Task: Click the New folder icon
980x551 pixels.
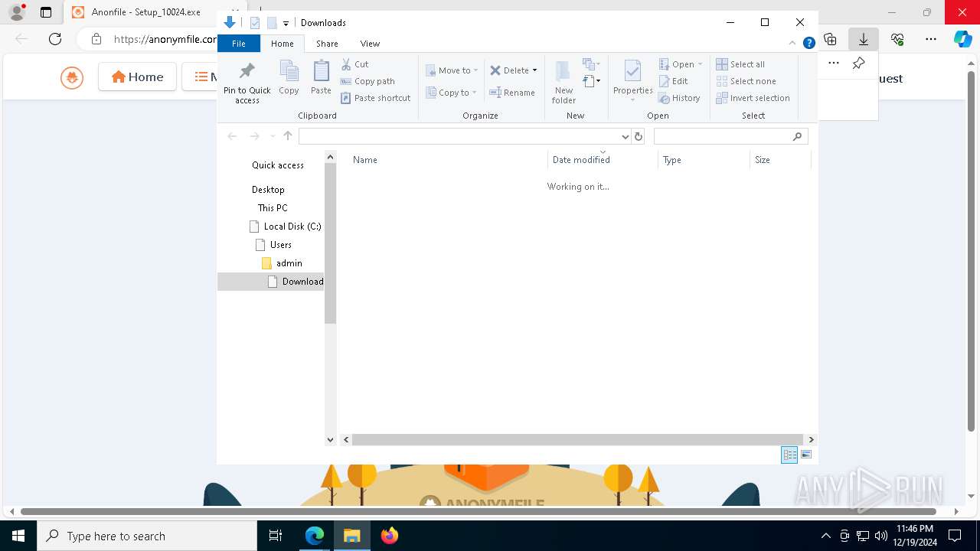Action: point(563,82)
